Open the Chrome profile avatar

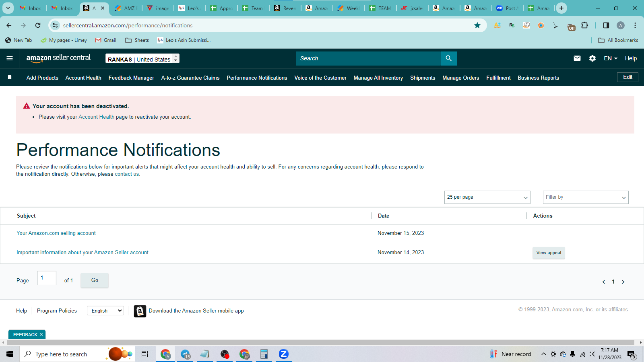point(621,25)
